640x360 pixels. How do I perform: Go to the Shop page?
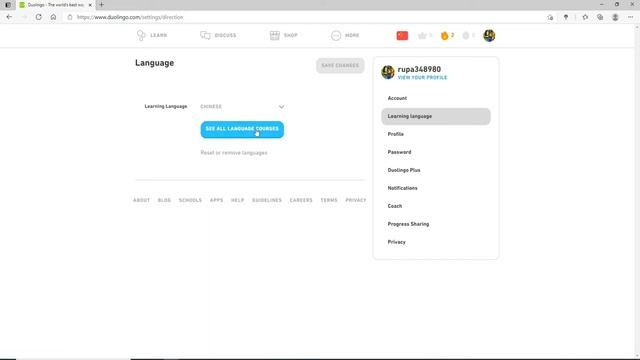[284, 36]
